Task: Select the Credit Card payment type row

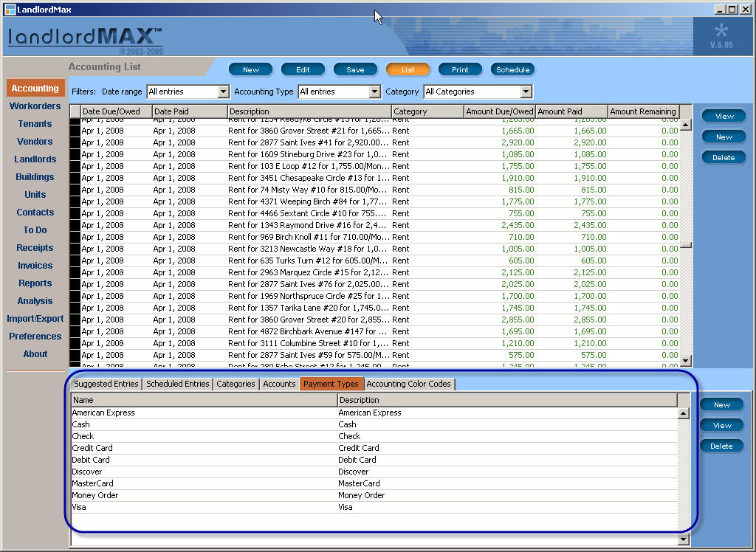Action: coord(374,448)
